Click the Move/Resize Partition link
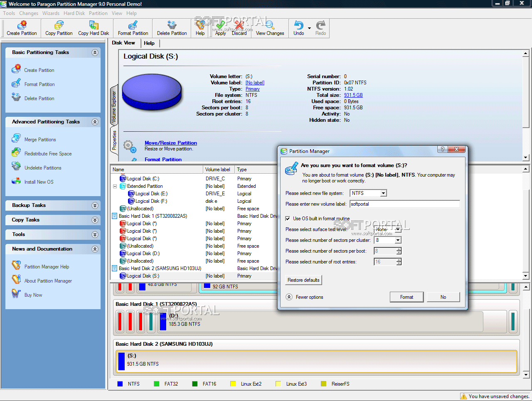This screenshot has width=532, height=401. click(171, 143)
